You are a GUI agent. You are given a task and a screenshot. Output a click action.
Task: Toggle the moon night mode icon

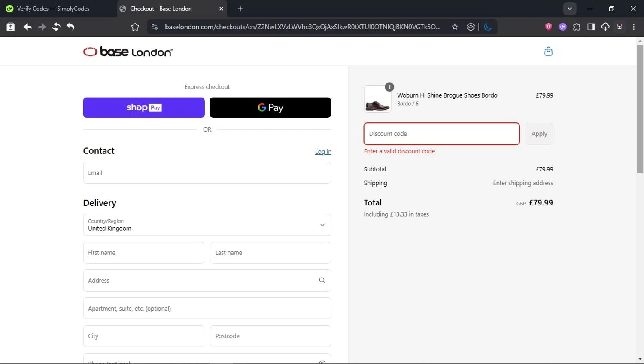(488, 27)
